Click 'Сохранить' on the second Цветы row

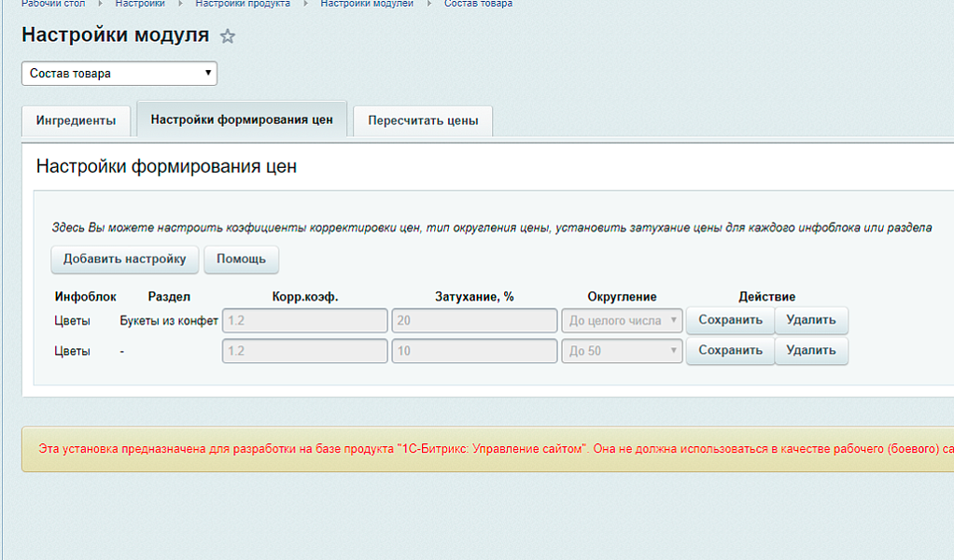pyautogui.click(x=730, y=351)
